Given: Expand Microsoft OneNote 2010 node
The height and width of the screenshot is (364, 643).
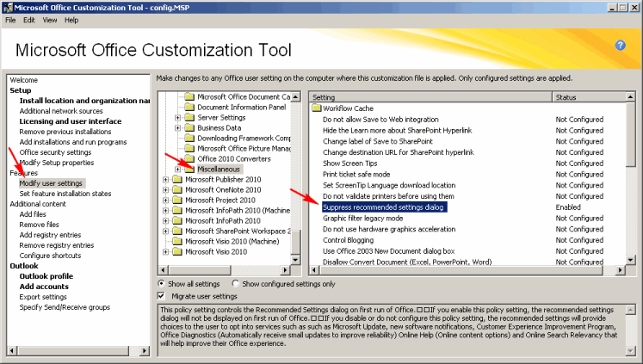Looking at the screenshot, I should (165, 190).
